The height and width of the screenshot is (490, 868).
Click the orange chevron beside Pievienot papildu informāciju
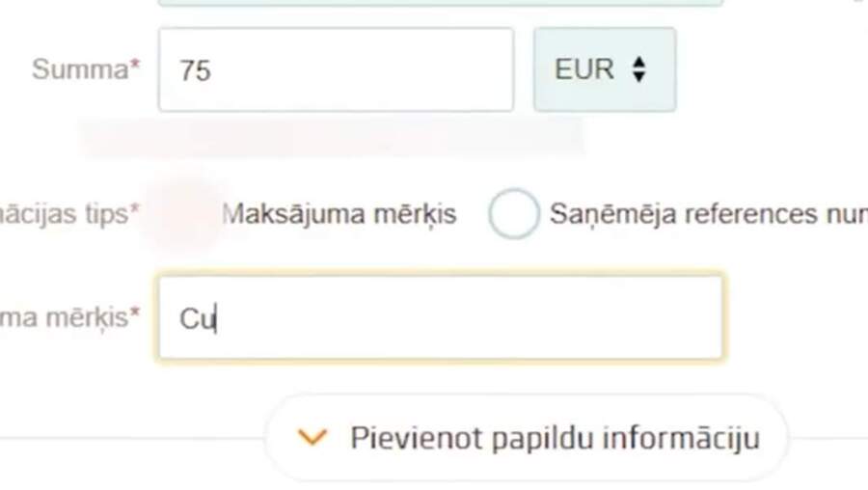(312, 438)
